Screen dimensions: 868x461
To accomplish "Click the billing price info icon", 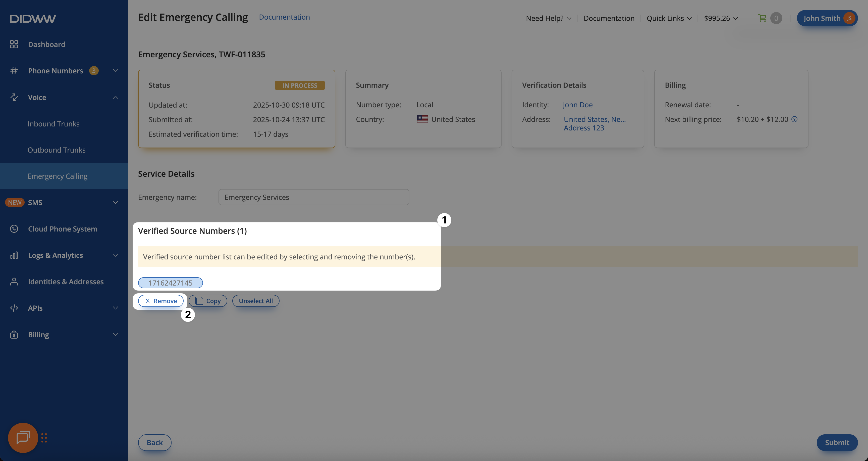I will click(794, 119).
